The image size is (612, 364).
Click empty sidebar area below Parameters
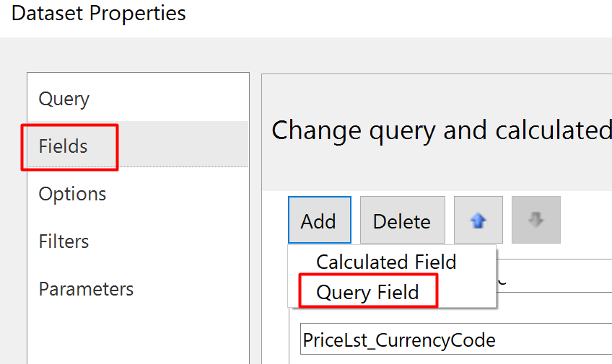pyautogui.click(x=137, y=333)
